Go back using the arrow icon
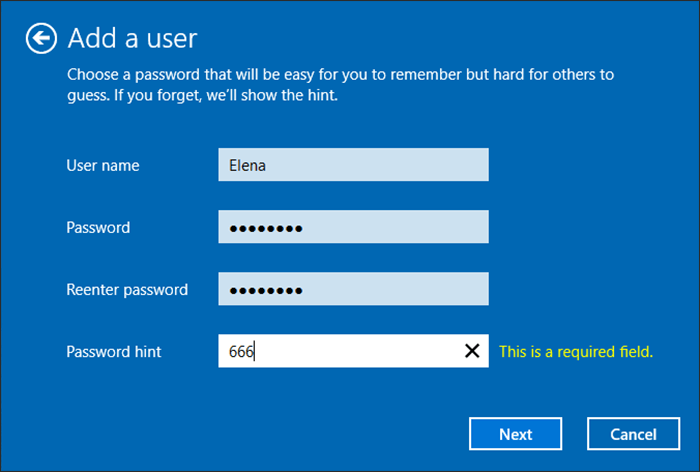700x472 pixels. point(40,39)
